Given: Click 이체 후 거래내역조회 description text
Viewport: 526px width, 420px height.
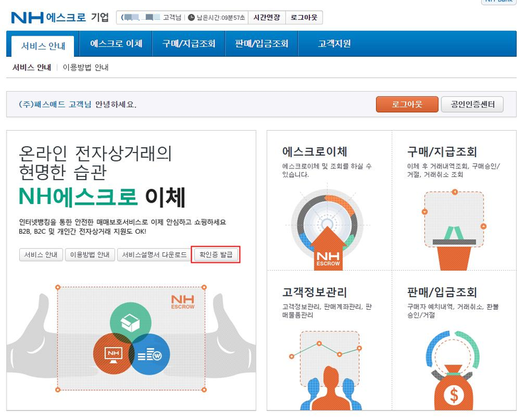Looking at the screenshot, I should coord(453,170).
